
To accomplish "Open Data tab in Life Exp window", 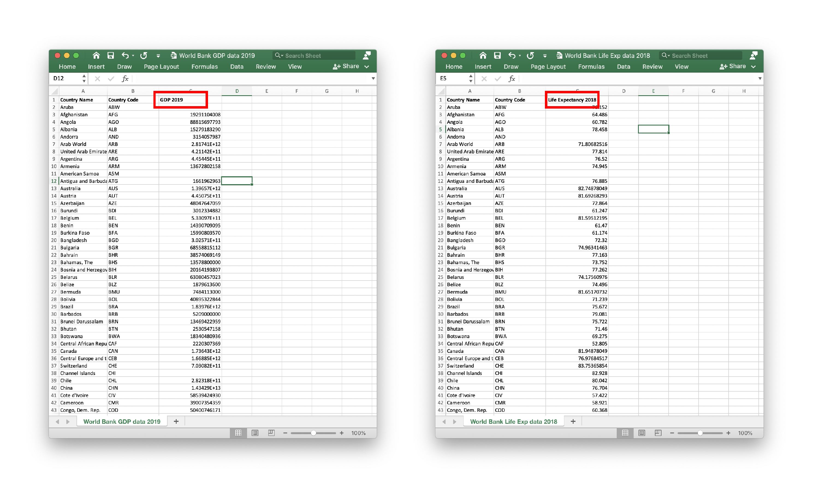I will tap(623, 67).
